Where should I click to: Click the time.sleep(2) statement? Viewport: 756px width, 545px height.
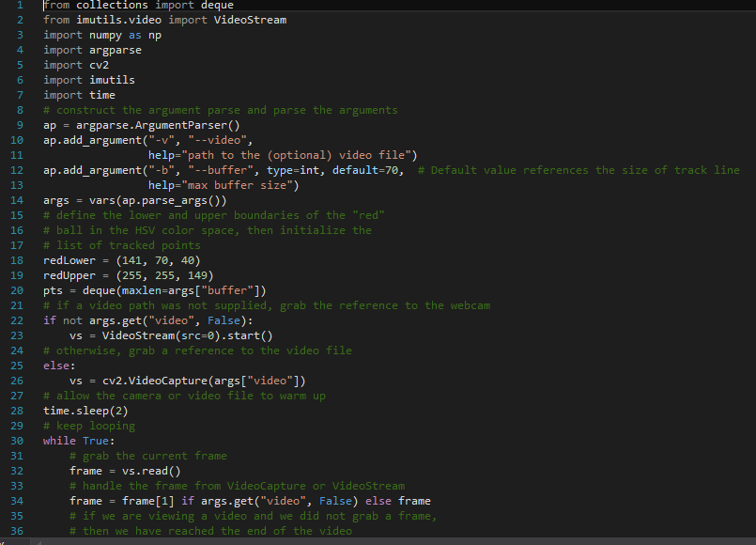click(85, 411)
